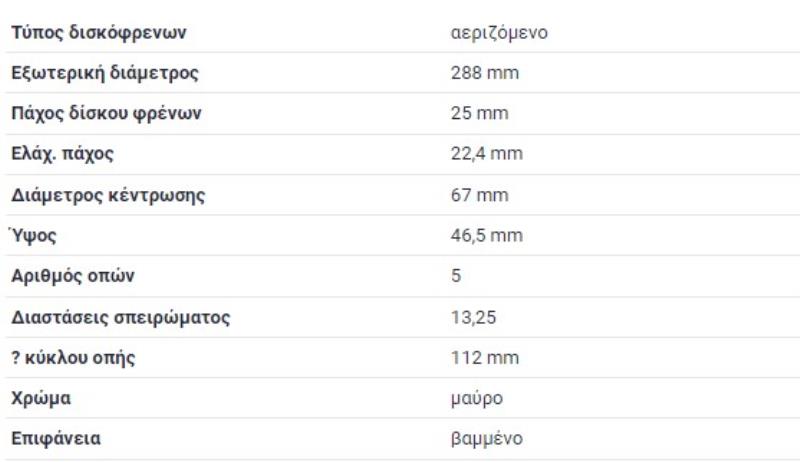Viewport: 800px width, 462px height.
Task: Select the '288 mm' value
Action: [x=485, y=73]
